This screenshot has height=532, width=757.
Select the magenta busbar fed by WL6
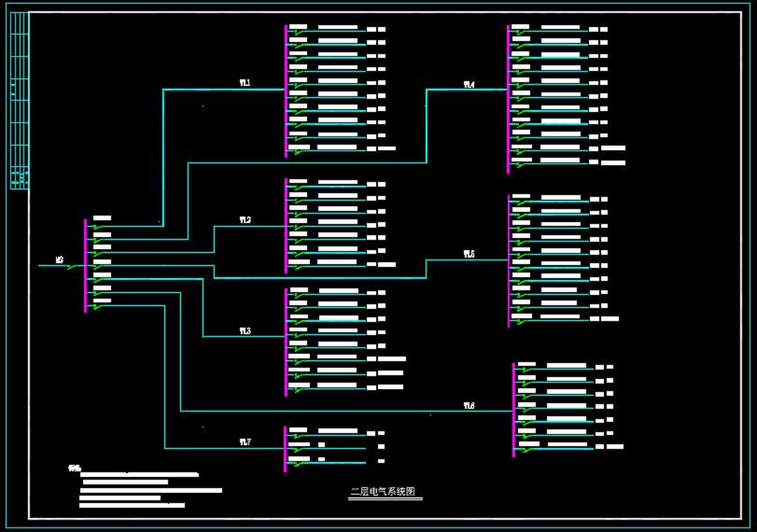514,410
